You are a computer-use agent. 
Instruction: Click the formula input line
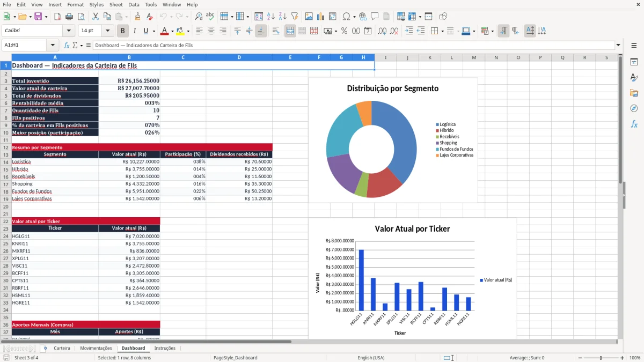pyautogui.click(x=354, y=46)
